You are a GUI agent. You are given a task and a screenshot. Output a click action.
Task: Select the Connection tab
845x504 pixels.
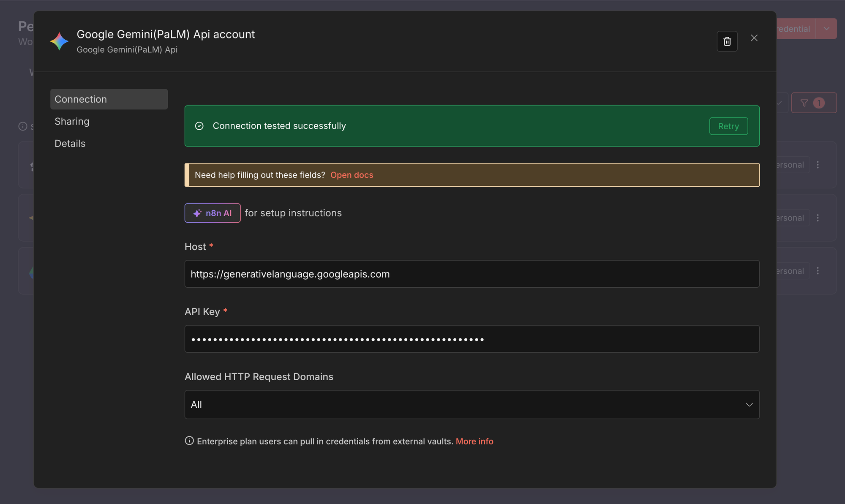click(109, 99)
